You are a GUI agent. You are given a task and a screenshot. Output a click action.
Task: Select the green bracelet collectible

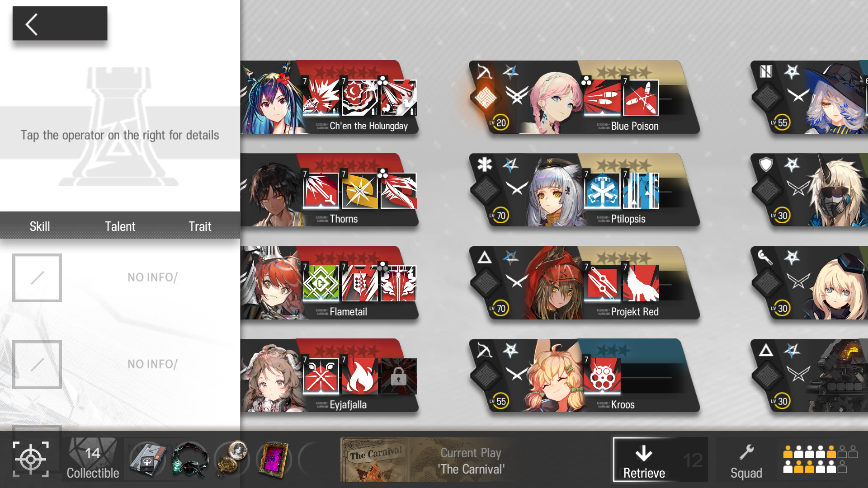[x=190, y=460]
